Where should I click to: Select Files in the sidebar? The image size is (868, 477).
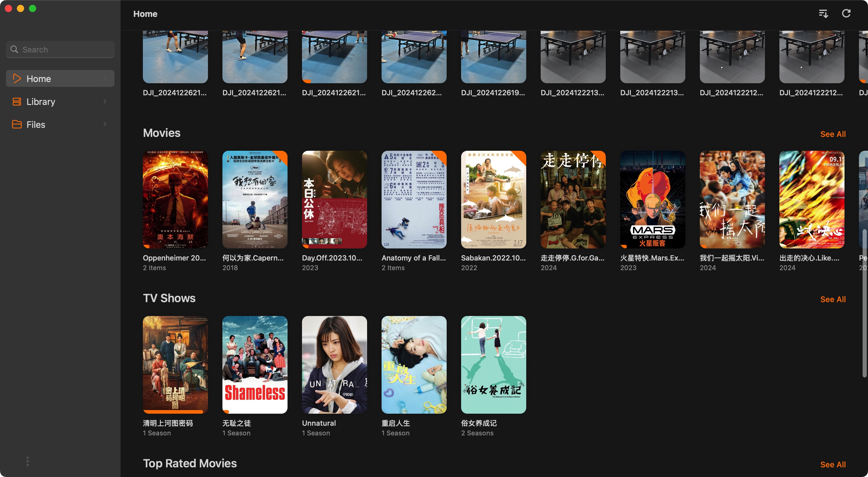click(x=36, y=125)
